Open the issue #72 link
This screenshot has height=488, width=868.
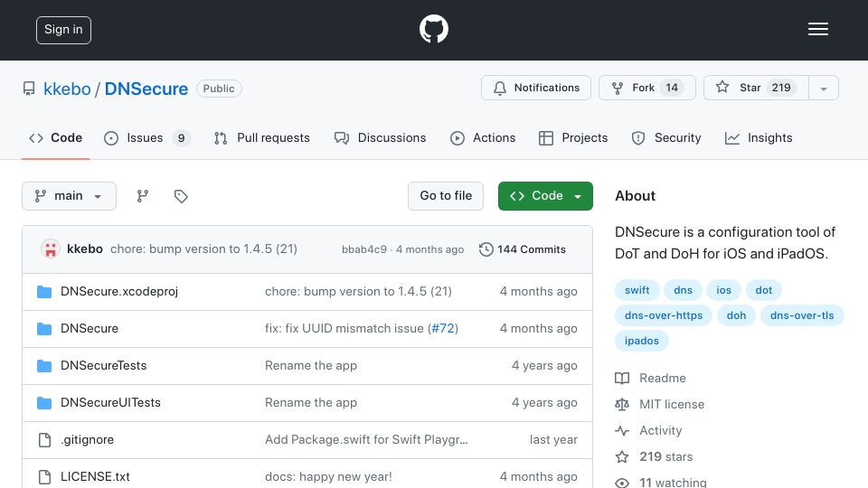click(x=442, y=329)
